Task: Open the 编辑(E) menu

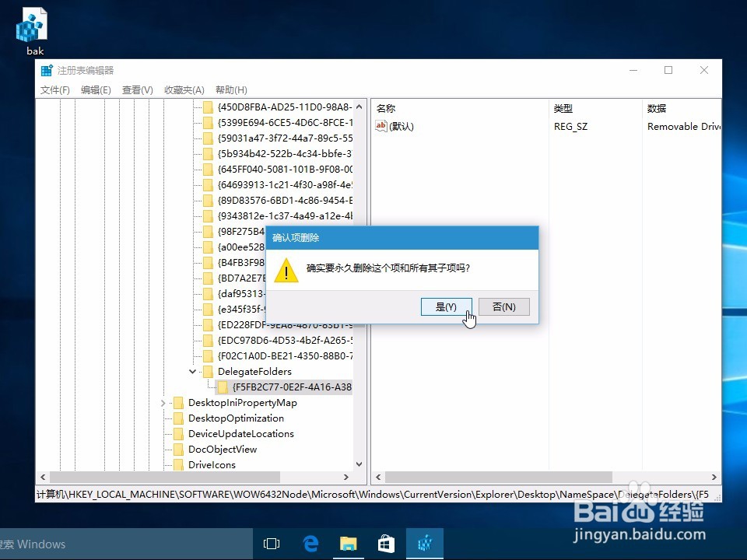Action: [x=96, y=90]
